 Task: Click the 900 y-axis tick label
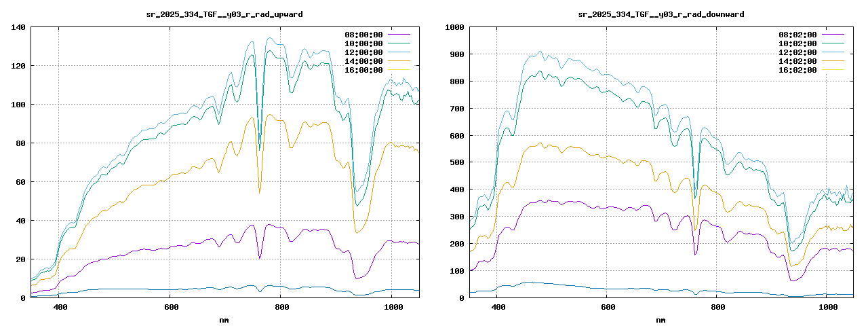click(x=454, y=54)
